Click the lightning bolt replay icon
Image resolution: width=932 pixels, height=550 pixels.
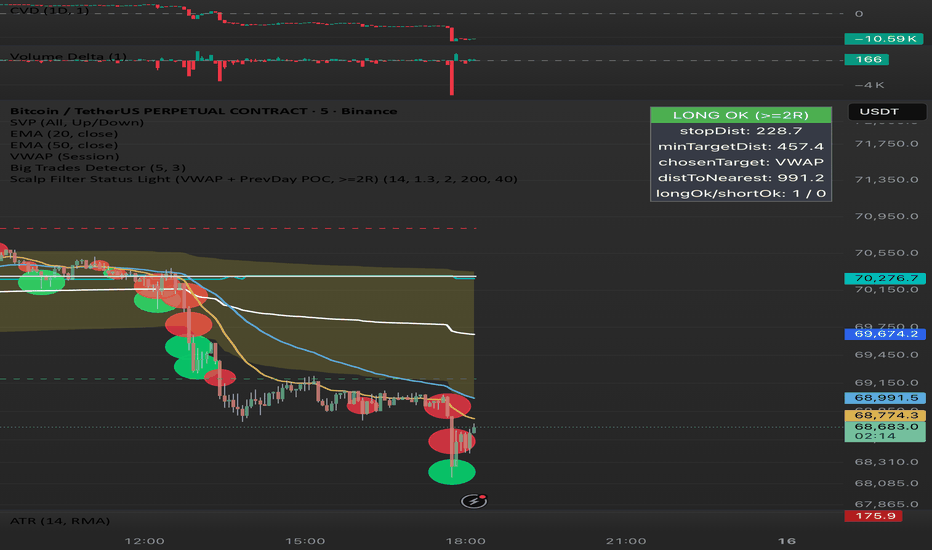[474, 501]
